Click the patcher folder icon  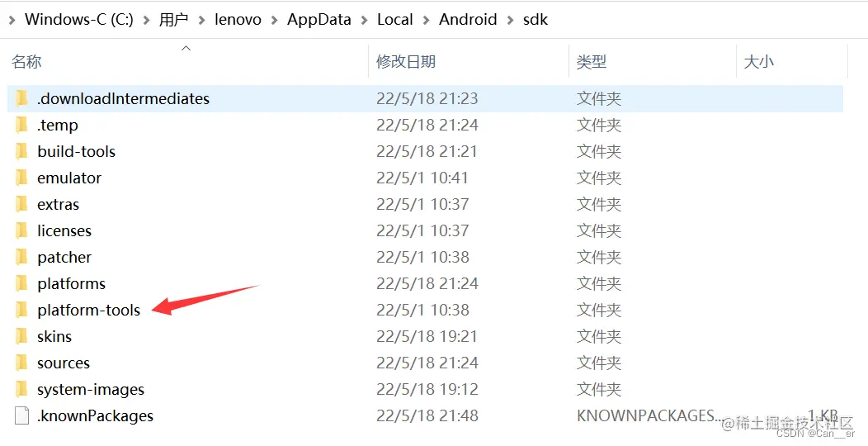(21, 257)
